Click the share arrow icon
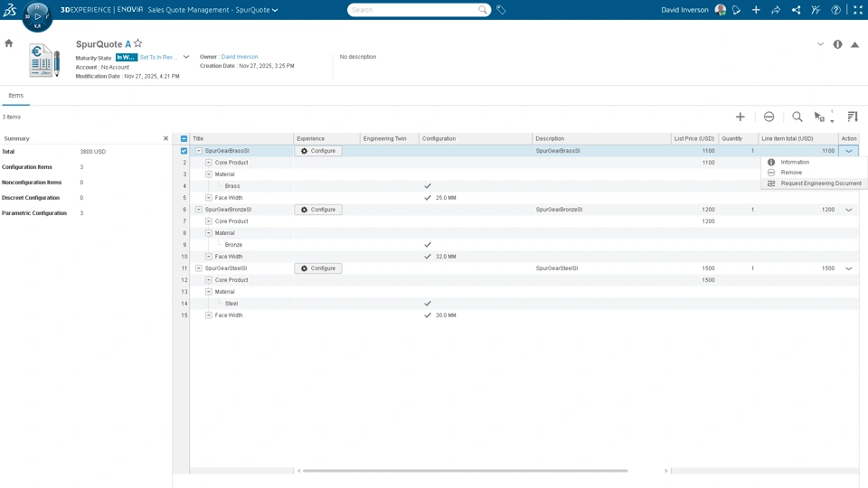Image resolution: width=868 pixels, height=488 pixels. (776, 10)
